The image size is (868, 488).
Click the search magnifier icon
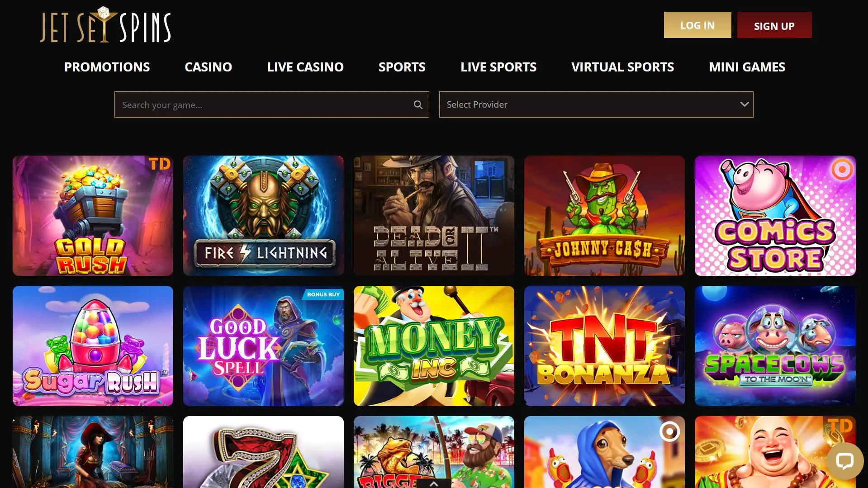pyautogui.click(x=418, y=105)
